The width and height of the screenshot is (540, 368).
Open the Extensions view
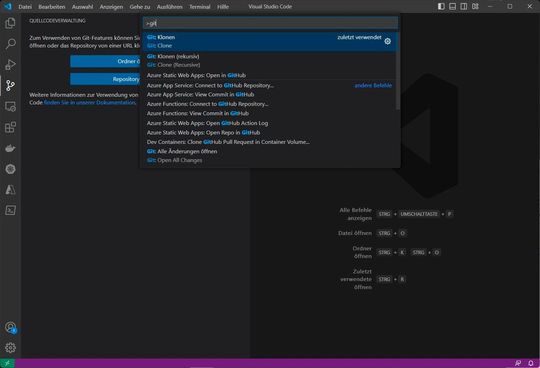pos(10,127)
